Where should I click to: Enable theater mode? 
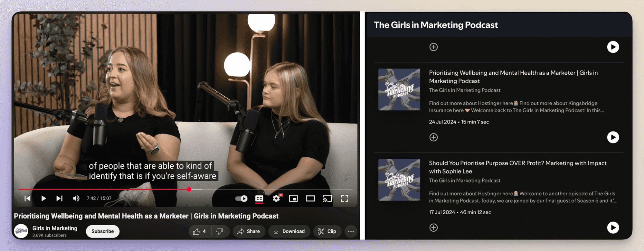[310, 199]
